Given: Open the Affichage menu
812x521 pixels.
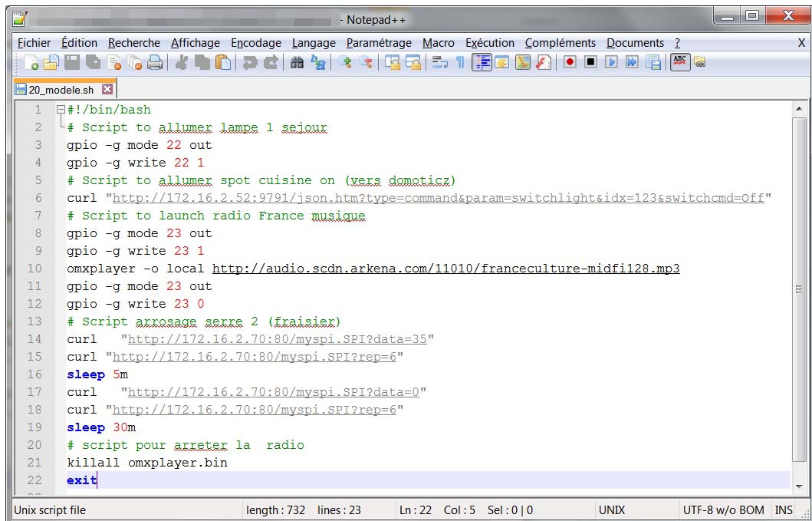Looking at the screenshot, I should pos(196,43).
